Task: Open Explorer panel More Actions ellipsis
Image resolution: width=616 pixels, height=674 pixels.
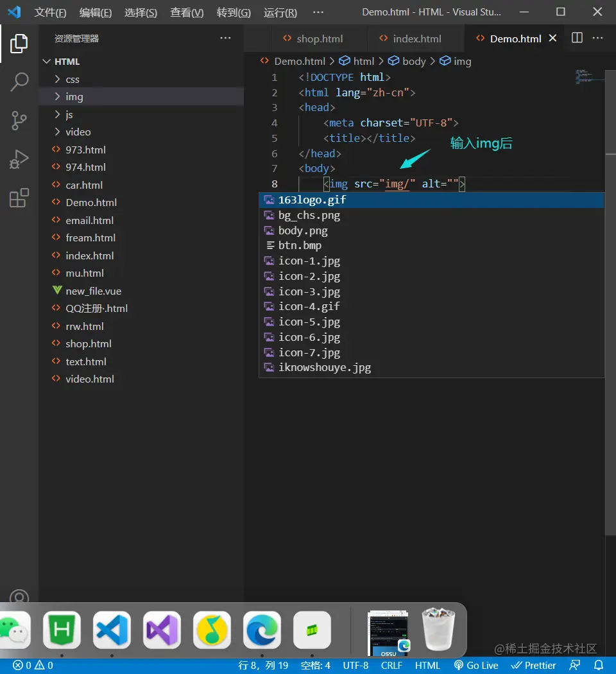Action: tap(225, 38)
